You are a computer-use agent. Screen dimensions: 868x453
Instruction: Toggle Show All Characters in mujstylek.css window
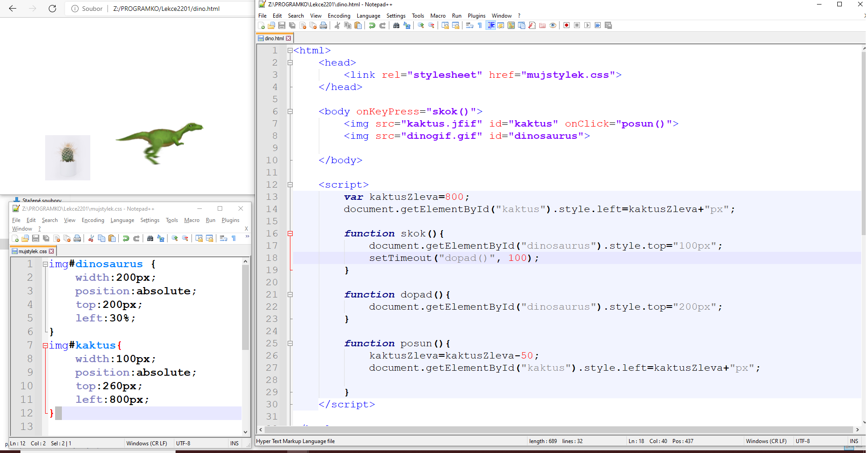pyautogui.click(x=234, y=238)
